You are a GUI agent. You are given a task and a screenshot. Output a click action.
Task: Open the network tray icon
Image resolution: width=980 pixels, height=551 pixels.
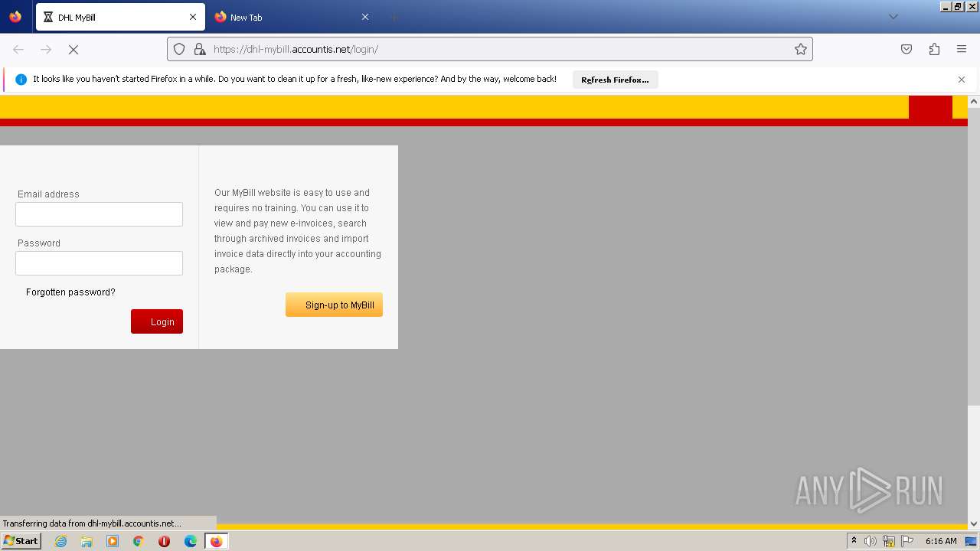coord(889,541)
